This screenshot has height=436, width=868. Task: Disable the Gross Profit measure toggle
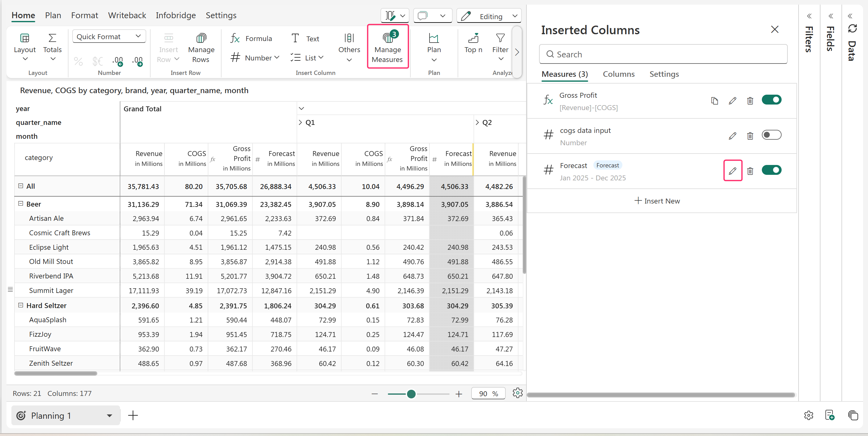tap(771, 100)
